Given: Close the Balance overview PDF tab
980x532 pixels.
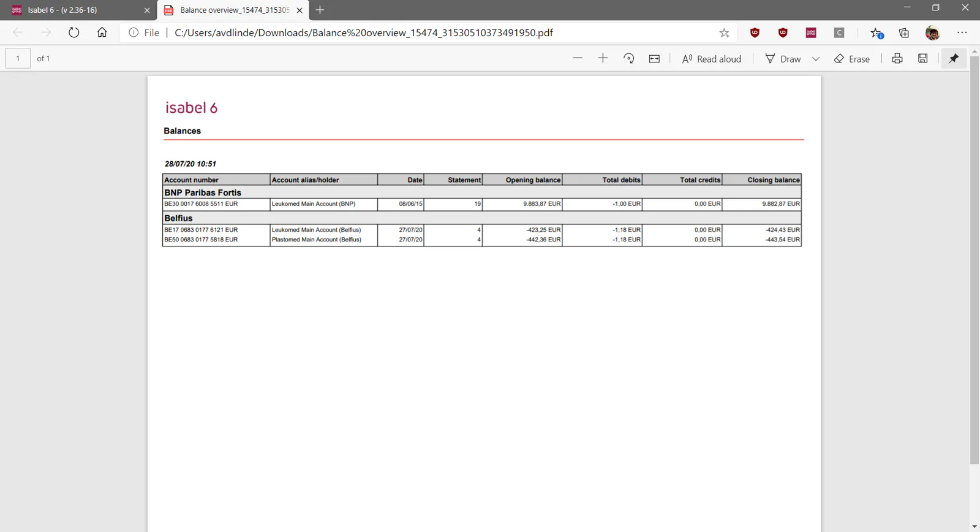Looking at the screenshot, I should pyautogui.click(x=300, y=10).
